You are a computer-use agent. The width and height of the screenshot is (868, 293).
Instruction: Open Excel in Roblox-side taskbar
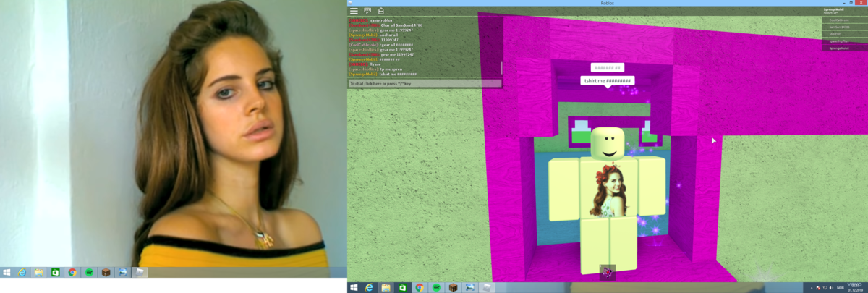[x=403, y=287]
